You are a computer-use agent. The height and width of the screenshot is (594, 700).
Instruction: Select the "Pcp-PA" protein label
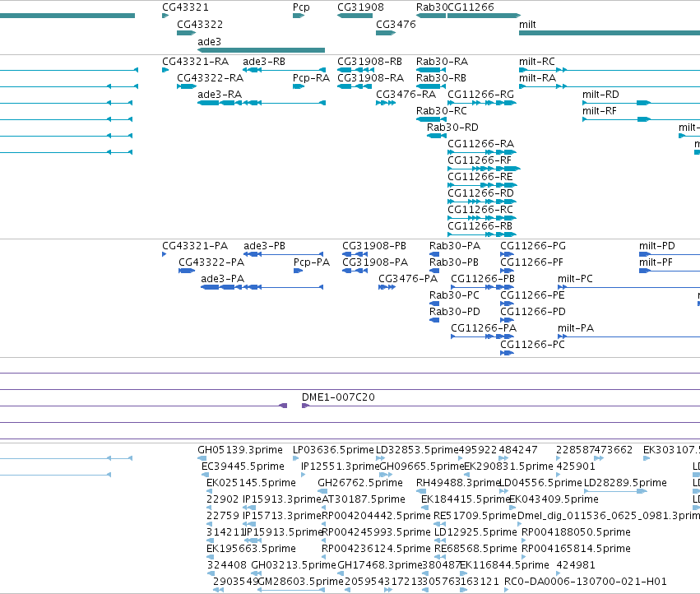click(x=312, y=262)
